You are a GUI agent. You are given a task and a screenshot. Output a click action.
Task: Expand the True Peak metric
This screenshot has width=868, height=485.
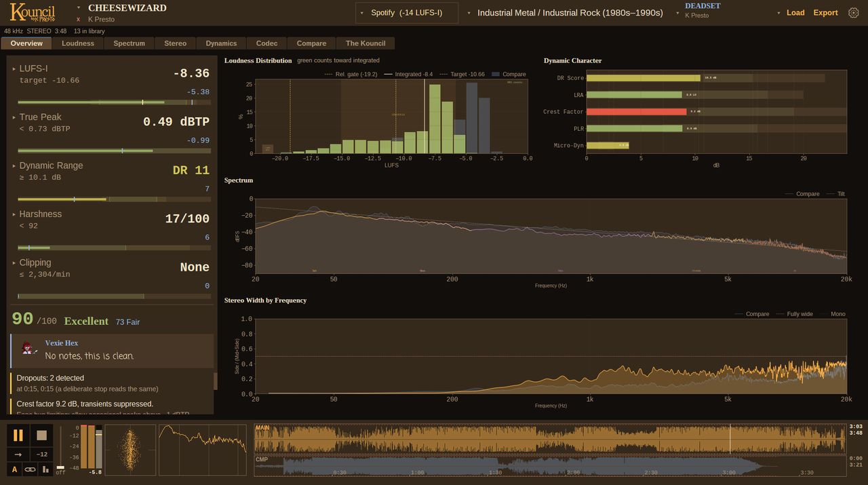click(14, 117)
